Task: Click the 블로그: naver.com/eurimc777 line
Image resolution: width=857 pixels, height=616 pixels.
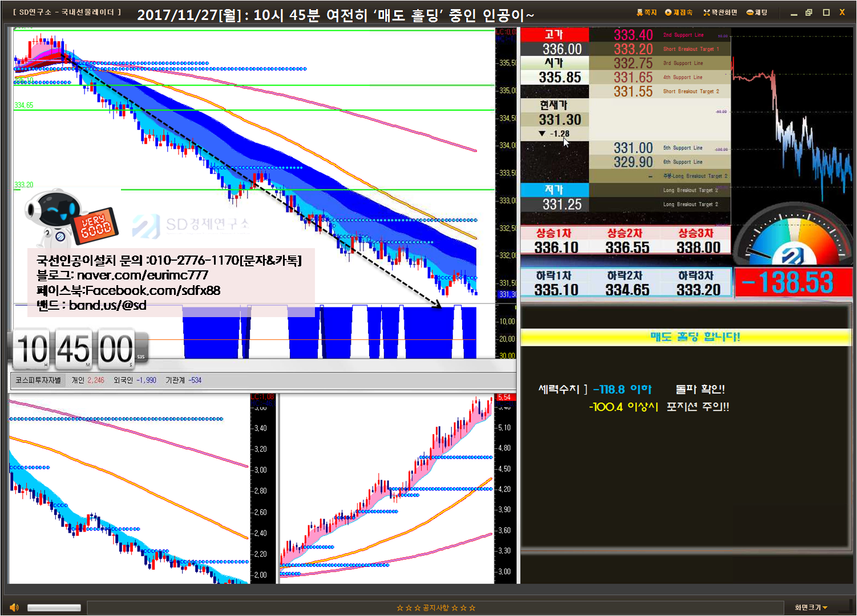Action: click(123, 275)
